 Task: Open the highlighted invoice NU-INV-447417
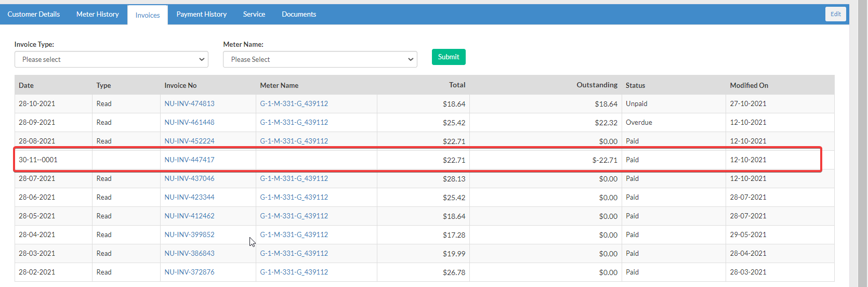pos(189,160)
